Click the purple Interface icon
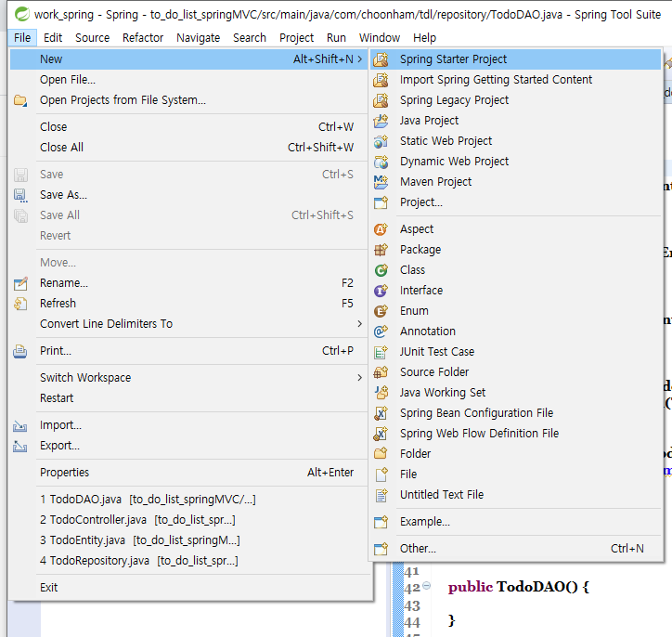 (x=381, y=291)
